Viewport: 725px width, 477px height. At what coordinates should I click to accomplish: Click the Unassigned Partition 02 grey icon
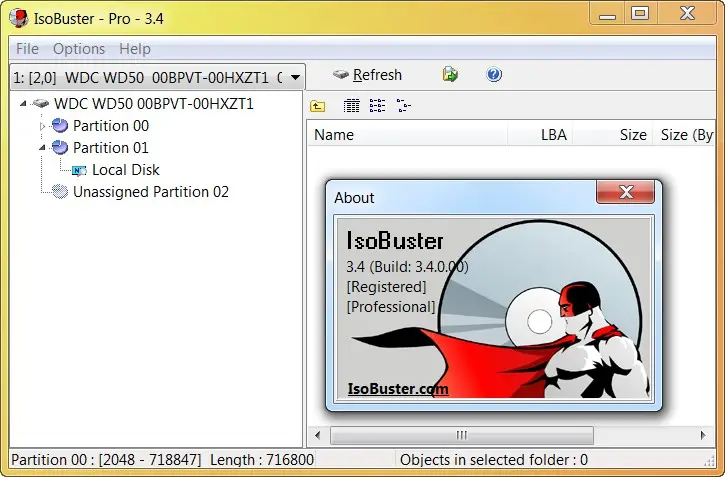[60, 191]
